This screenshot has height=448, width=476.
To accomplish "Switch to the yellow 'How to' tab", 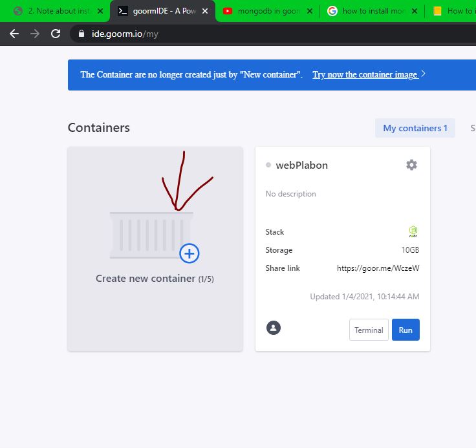I will (451, 11).
